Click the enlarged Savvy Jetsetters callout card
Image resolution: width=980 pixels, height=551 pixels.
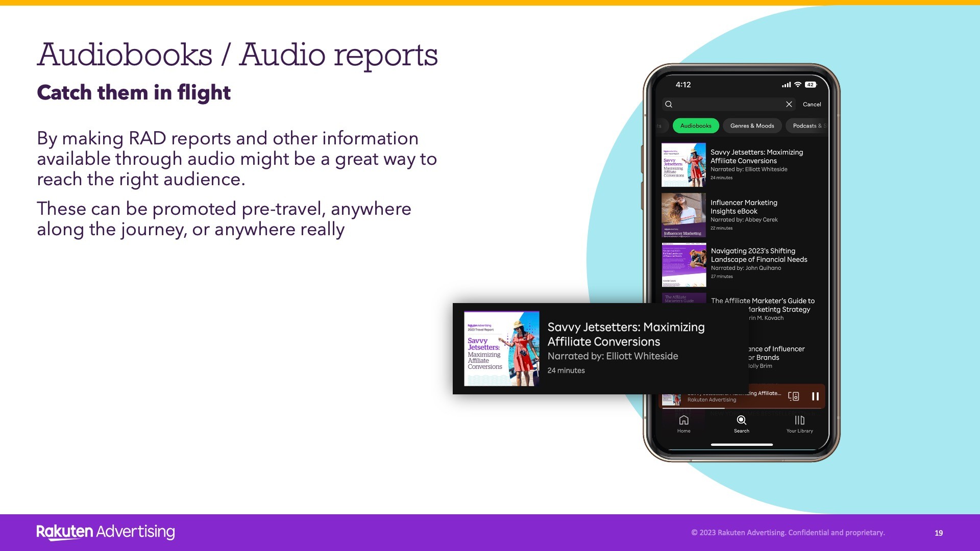[600, 348]
